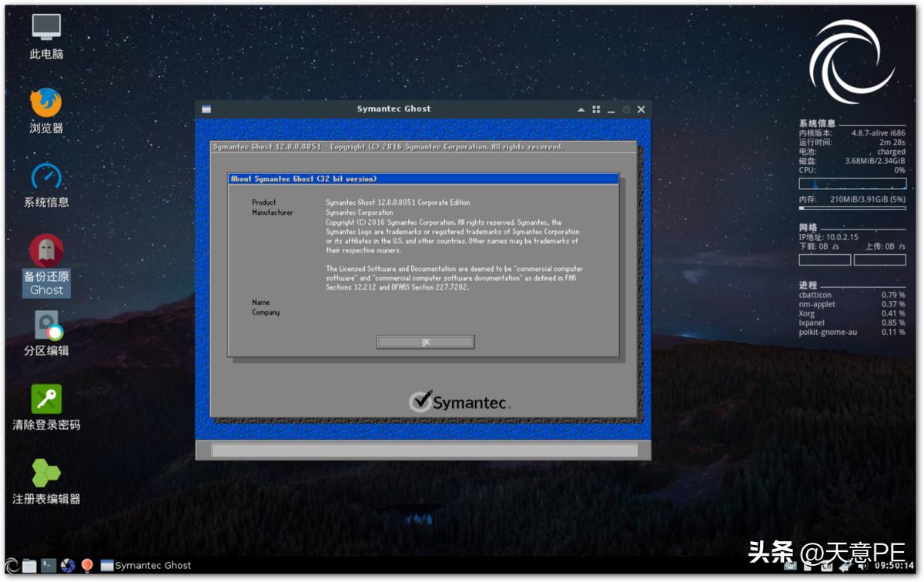The image size is (924, 582).
Task: Launch the terminal icon in taskbar
Action: click(x=48, y=565)
